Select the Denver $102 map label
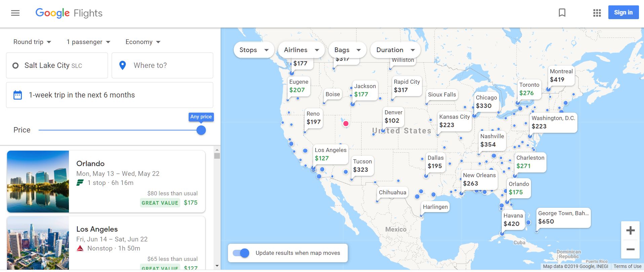 pyautogui.click(x=393, y=117)
